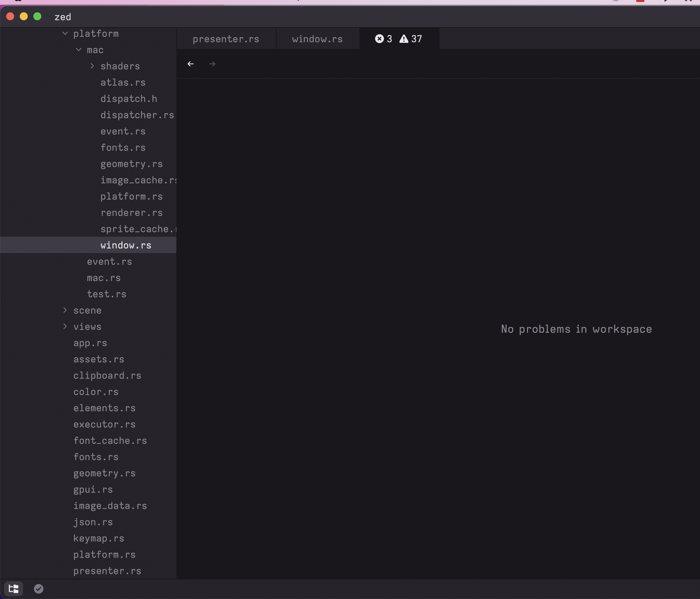Open the diagnostics tab with error counts
This screenshot has width=700, height=599.
398,39
